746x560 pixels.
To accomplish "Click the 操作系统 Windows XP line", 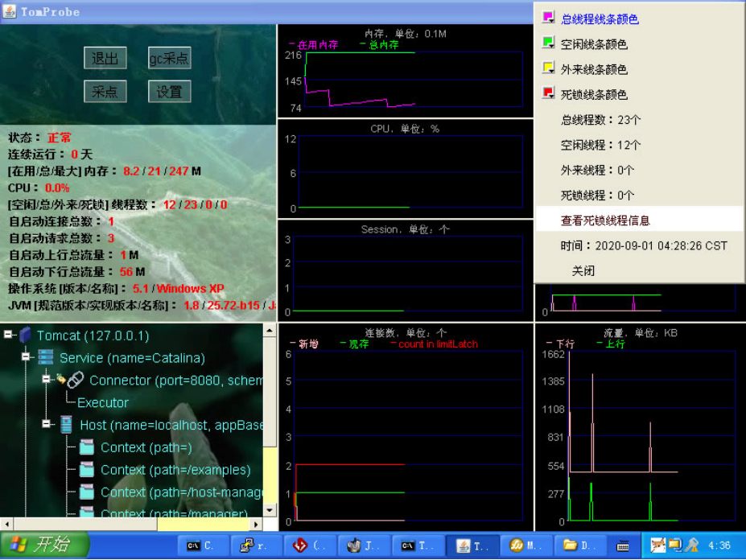I will tap(116, 289).
